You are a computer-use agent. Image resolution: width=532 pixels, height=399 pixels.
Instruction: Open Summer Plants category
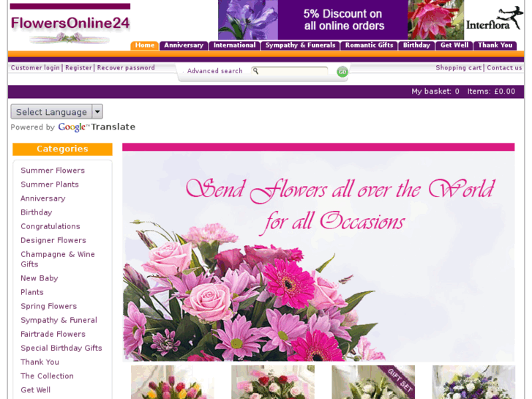tap(50, 184)
